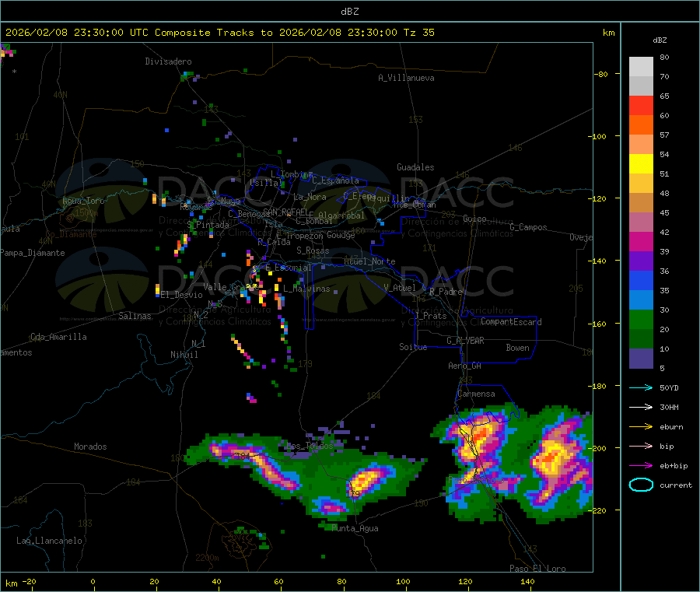The width and height of the screenshot is (700, 592).
Task: Click the La_Nora map label
Action: (x=310, y=197)
